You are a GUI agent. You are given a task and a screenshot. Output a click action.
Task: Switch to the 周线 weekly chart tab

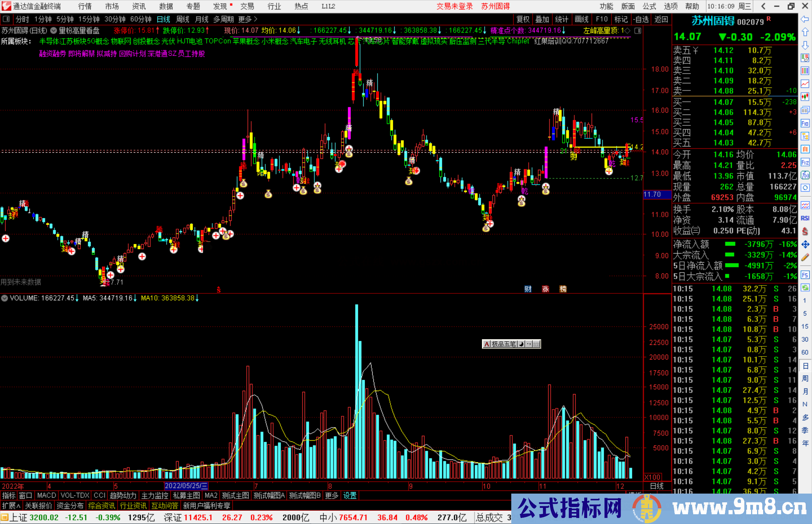tap(183, 19)
